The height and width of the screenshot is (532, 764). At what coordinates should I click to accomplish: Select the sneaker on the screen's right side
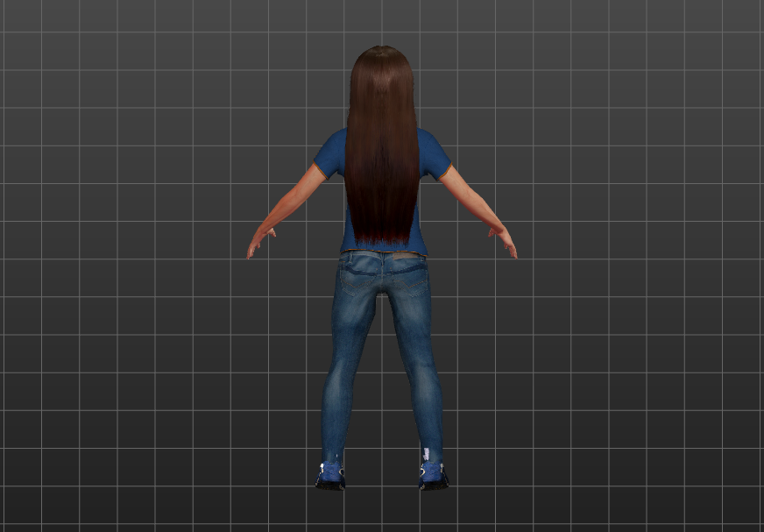[x=434, y=476]
